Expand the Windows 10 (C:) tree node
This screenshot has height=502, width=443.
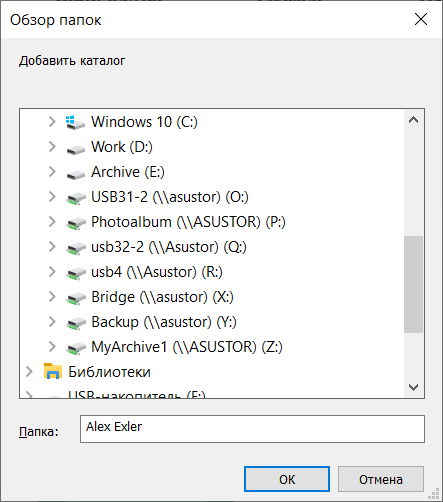click(x=52, y=121)
